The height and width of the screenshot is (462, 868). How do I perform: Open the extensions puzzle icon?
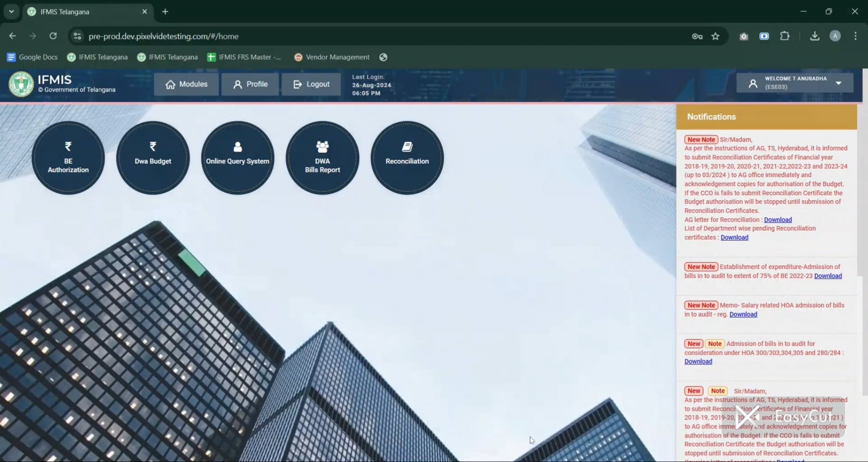pyautogui.click(x=785, y=36)
